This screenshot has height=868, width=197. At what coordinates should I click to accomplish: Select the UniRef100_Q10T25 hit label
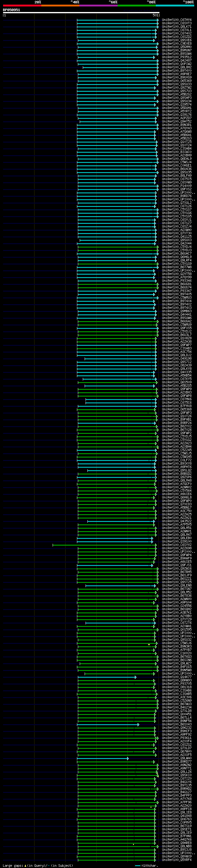coord(176,142)
